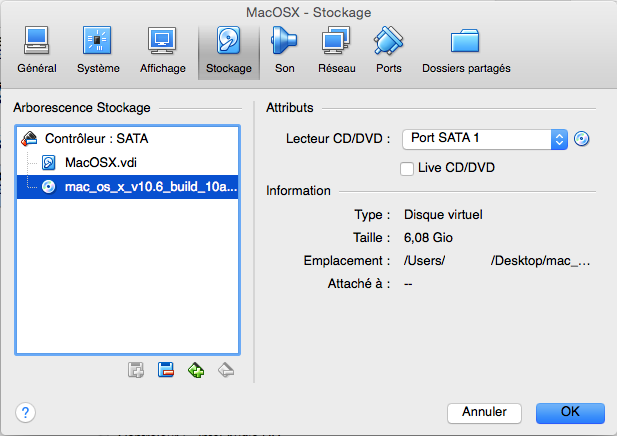Click the hard disk icon beside MacOSX.vdi
This screenshot has height=436, width=617.
[x=49, y=163]
